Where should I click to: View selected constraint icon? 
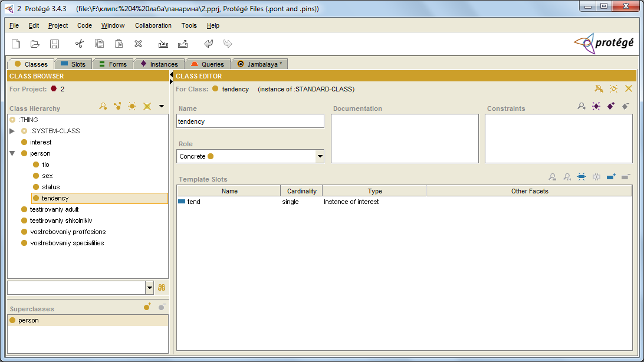click(581, 106)
